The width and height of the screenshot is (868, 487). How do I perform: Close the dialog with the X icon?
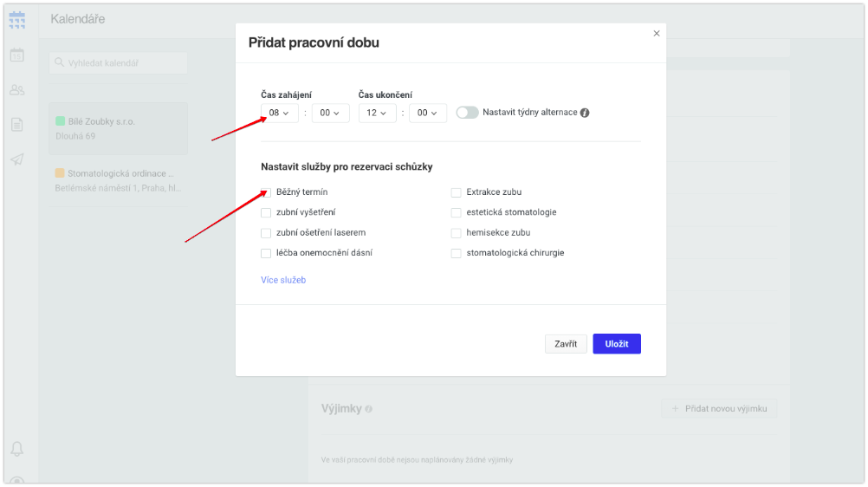tap(657, 33)
